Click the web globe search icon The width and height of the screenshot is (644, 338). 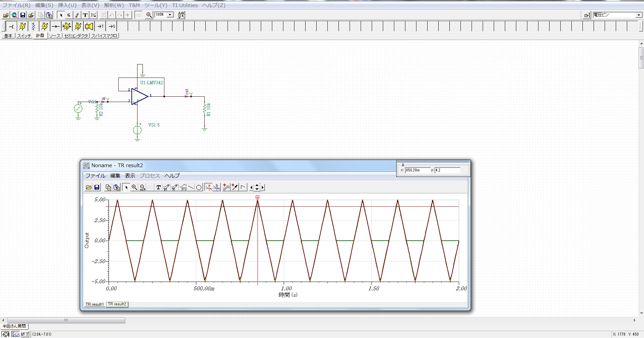(14, 15)
